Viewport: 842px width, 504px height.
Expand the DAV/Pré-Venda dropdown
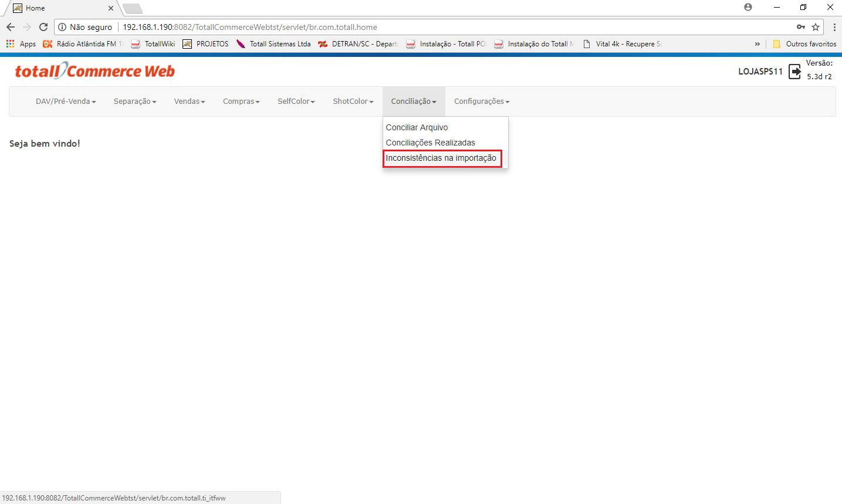66,102
